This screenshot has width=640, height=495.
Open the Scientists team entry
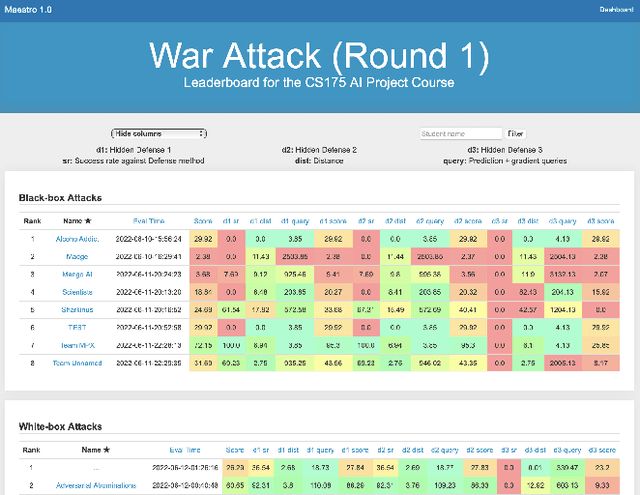tap(77, 292)
